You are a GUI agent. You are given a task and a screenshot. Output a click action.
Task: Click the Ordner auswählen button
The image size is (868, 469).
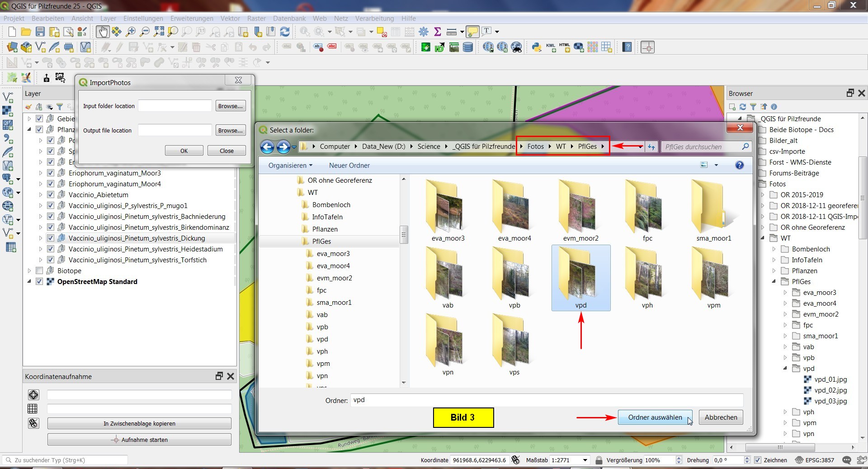[x=655, y=417]
